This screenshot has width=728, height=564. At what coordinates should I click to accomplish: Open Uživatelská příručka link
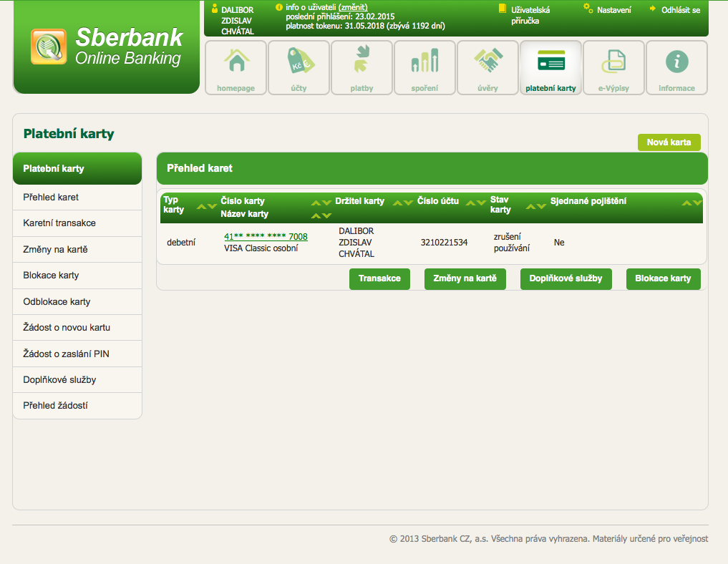530,15
